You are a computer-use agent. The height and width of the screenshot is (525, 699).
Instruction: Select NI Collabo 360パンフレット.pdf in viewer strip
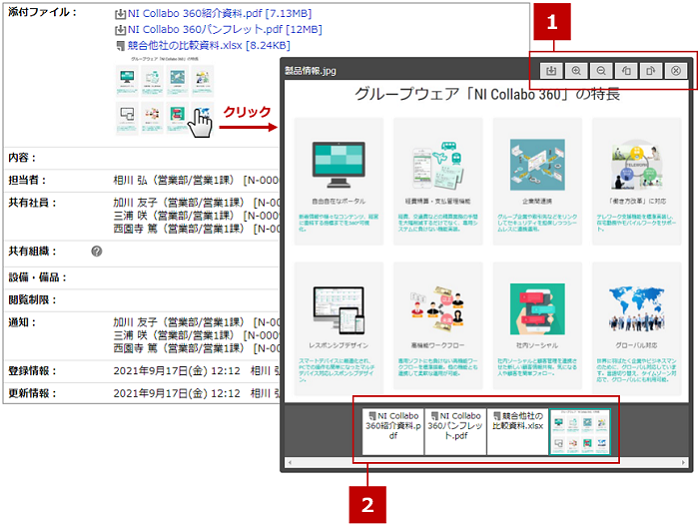[x=455, y=432]
